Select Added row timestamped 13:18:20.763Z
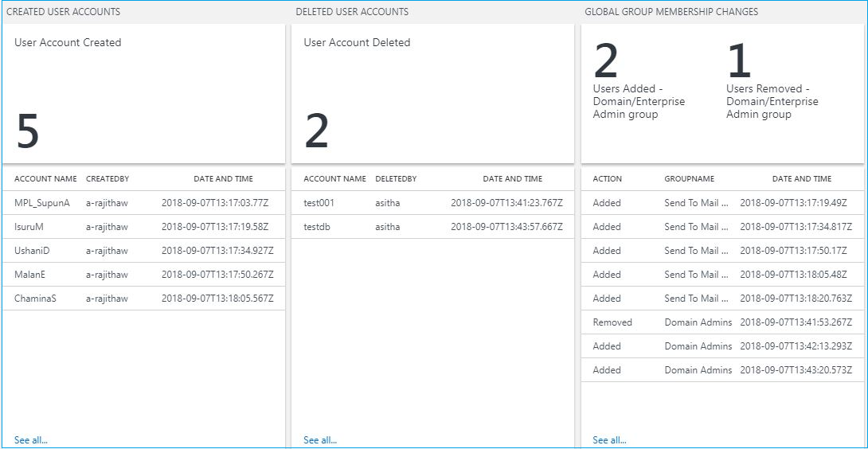 click(722, 299)
